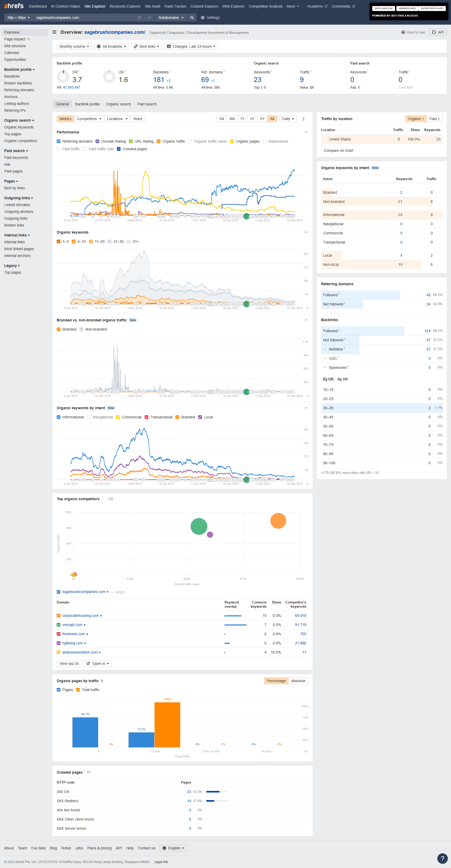The height and width of the screenshot is (868, 451).
Task: Open target URL in new tab icon
Action: click(139, 18)
